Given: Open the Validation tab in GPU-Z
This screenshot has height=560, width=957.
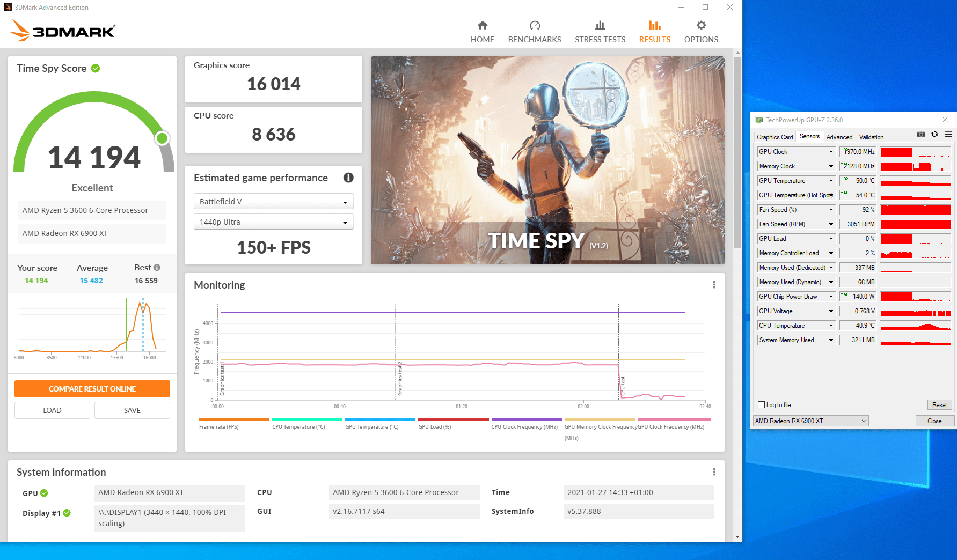Looking at the screenshot, I should coord(871,137).
